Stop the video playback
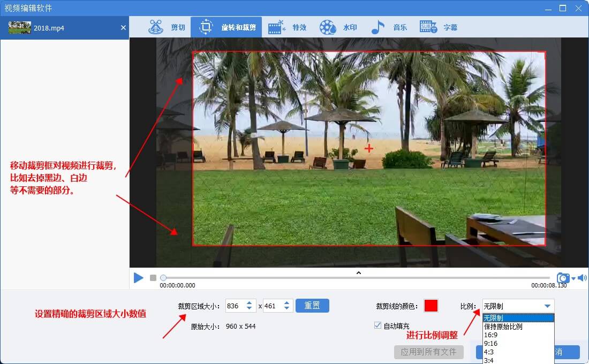 [x=153, y=278]
